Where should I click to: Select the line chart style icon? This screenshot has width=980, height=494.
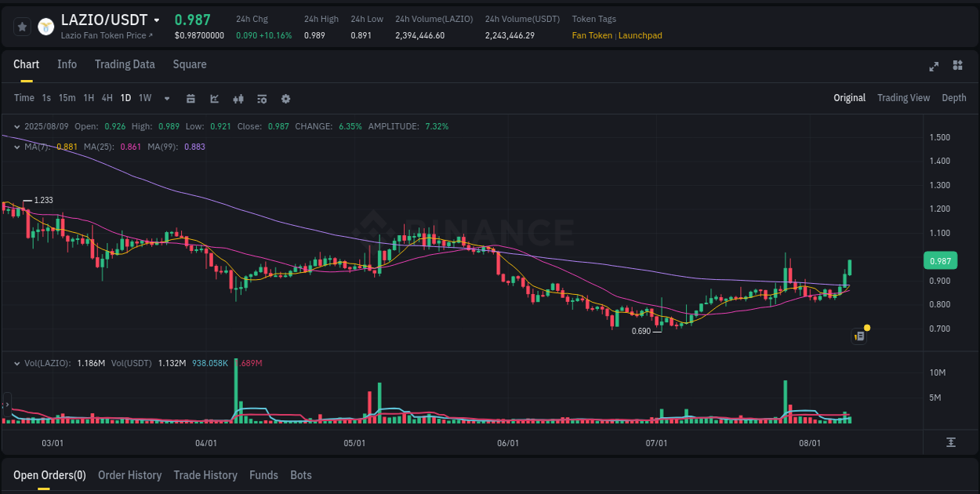214,98
